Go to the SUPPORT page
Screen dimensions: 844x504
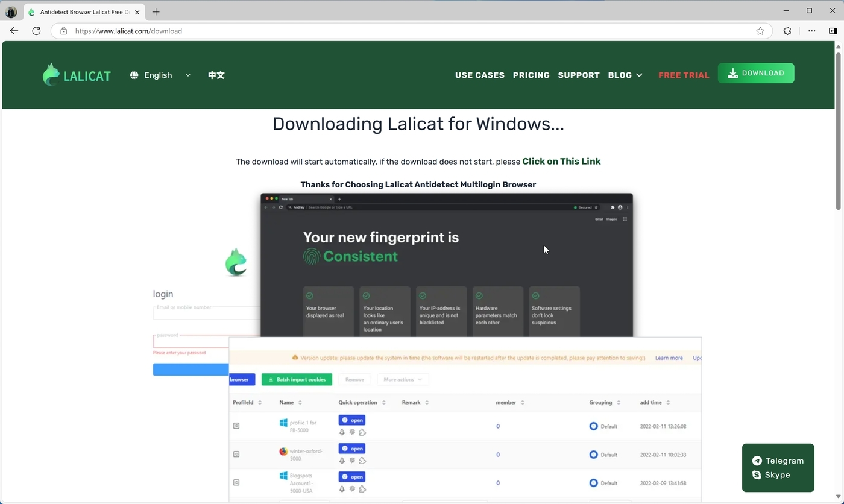click(579, 75)
